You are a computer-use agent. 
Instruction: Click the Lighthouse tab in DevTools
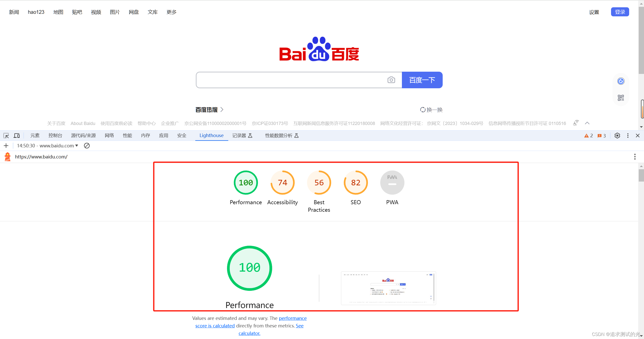point(211,136)
